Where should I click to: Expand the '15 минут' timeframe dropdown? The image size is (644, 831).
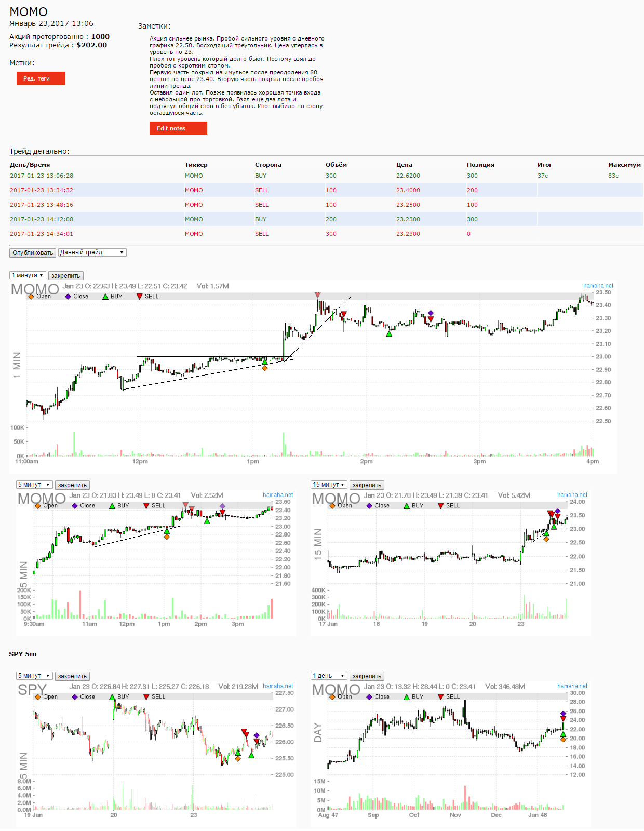pyautogui.click(x=329, y=485)
